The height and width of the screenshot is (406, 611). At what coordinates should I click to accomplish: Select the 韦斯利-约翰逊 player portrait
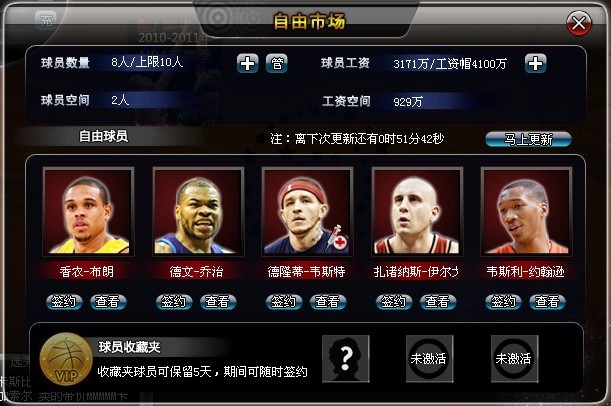pyautogui.click(x=526, y=212)
